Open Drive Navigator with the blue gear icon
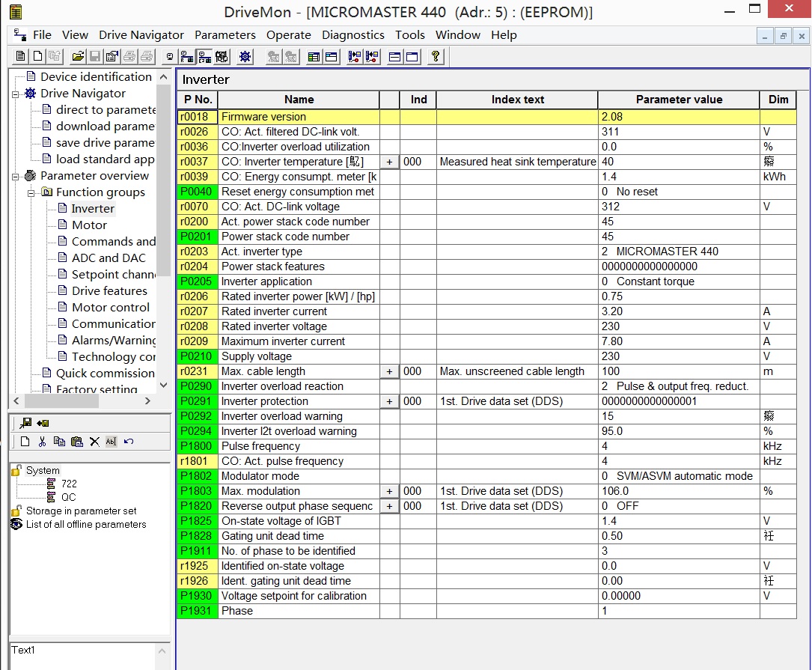This screenshot has height=670, width=812. [245, 56]
